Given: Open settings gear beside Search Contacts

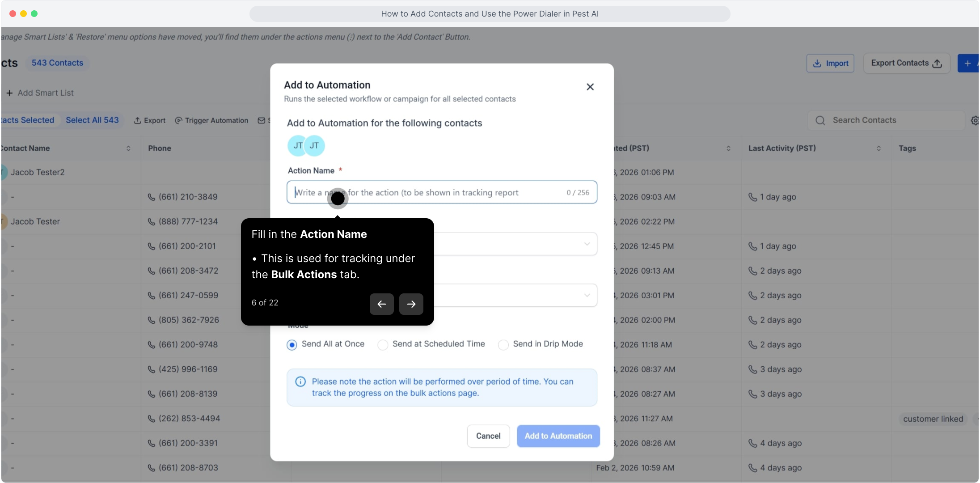Looking at the screenshot, I should pos(975,120).
